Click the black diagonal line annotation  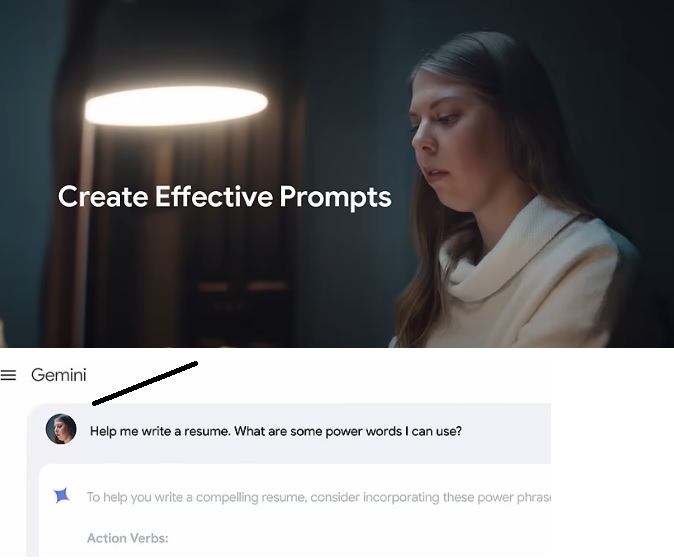coord(145,383)
